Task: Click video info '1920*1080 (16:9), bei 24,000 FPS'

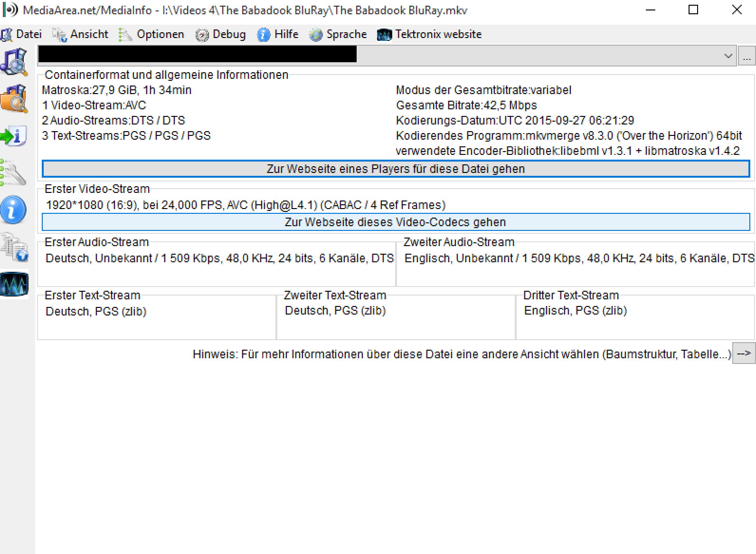Action: coord(246,205)
